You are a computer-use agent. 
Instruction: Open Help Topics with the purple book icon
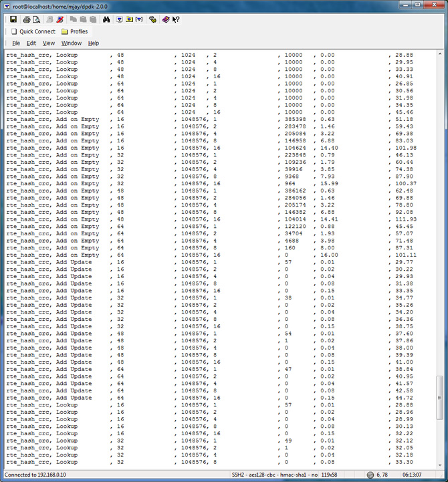click(x=166, y=19)
